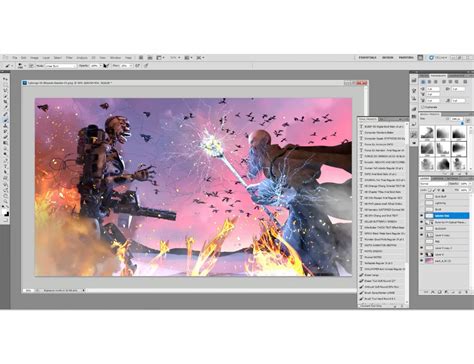Screen dimensions: 474x364
Task: Enable airbrush mode in options bar
Action: [x=137, y=66]
